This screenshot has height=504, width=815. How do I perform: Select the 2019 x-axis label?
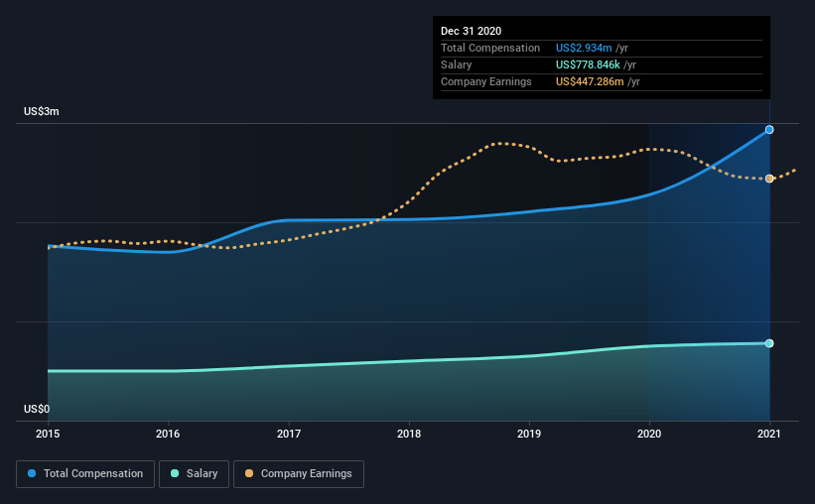529,434
